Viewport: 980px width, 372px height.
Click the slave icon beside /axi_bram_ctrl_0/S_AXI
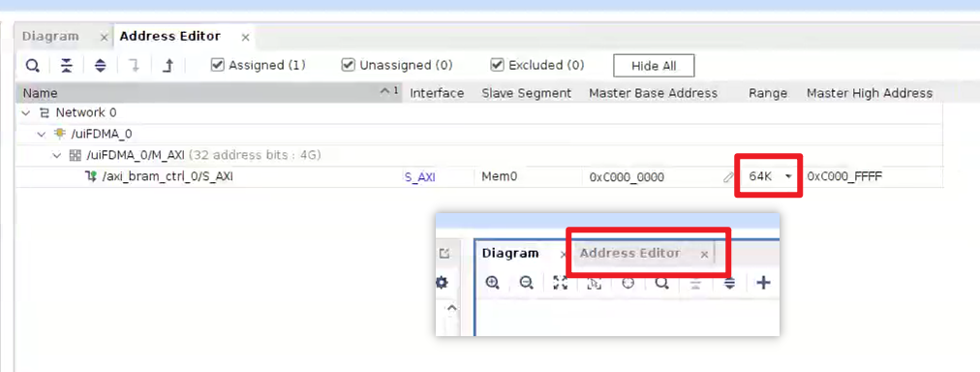click(90, 177)
